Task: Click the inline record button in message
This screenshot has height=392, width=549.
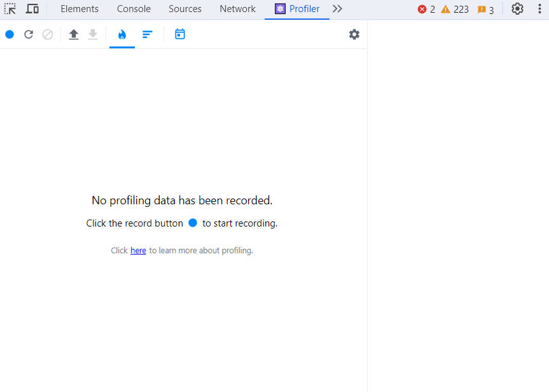Action: 193,223
